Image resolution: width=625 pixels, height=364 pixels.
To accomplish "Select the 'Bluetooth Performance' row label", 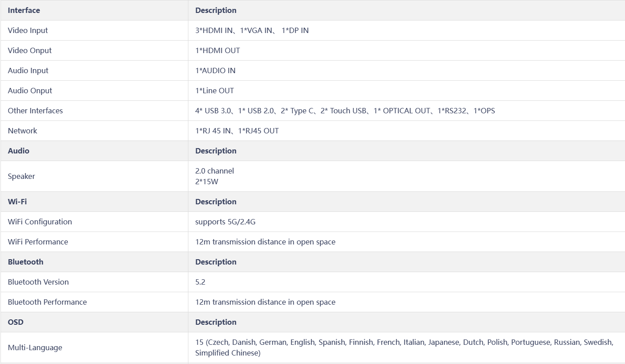I will click(47, 302).
